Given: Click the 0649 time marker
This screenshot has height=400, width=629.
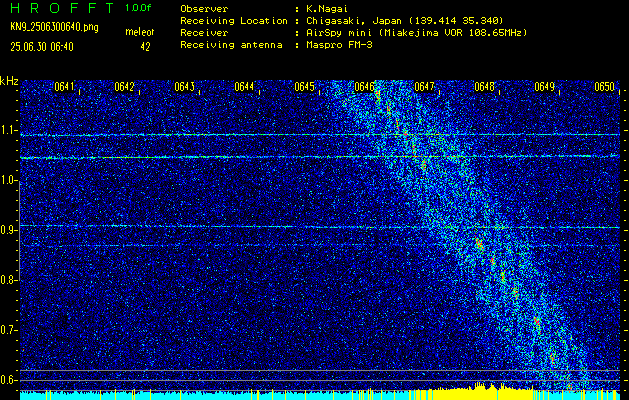Looking at the screenshot, I should coord(544,87).
